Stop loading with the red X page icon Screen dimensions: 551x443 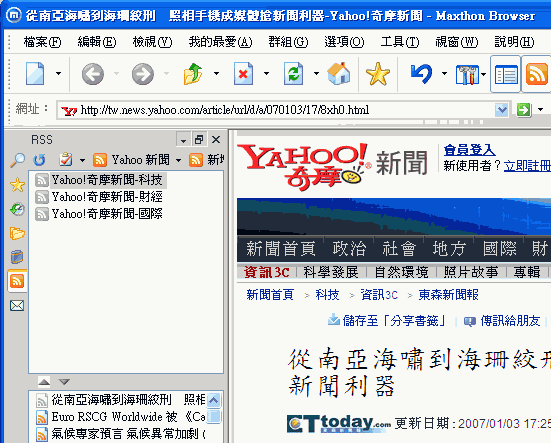[243, 73]
